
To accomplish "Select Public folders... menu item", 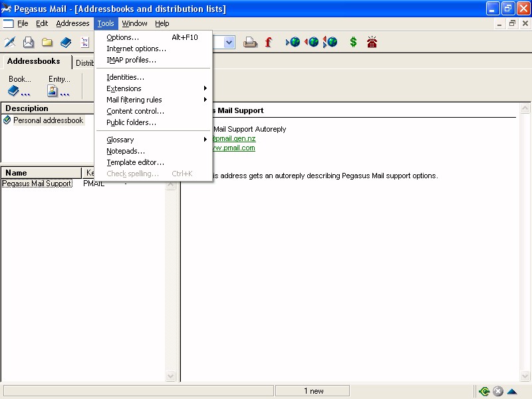I will point(154,122).
